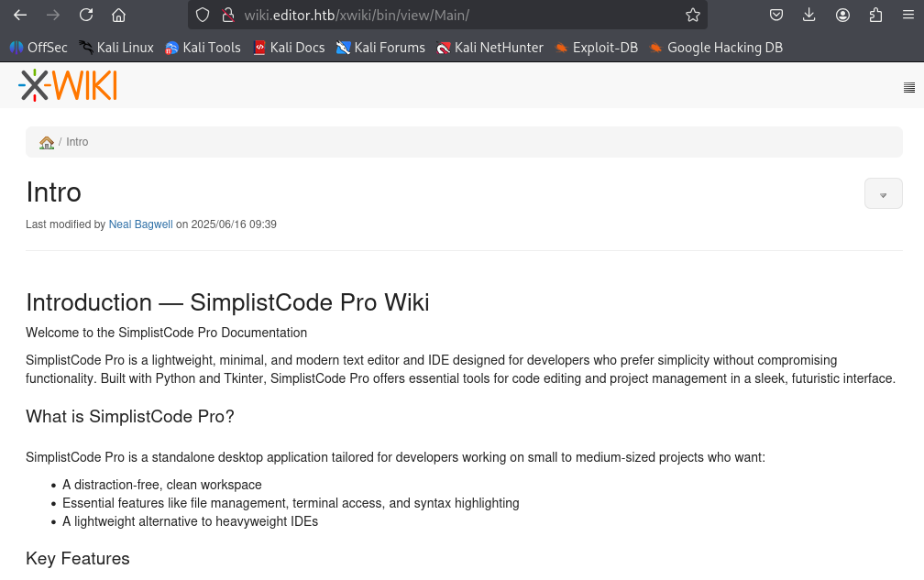Click the Intro breadcrumb item
This screenshot has width=924, height=580.
click(77, 142)
